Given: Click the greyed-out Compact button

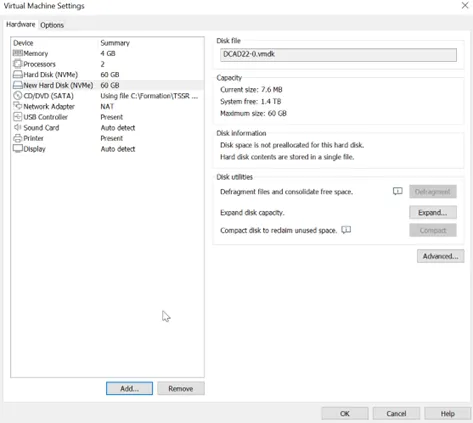Looking at the screenshot, I should (x=433, y=230).
